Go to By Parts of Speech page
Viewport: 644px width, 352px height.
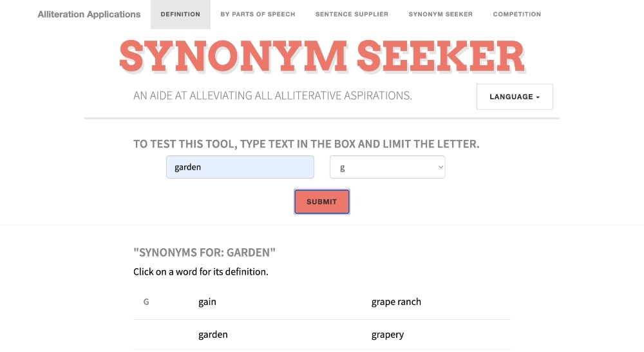(x=258, y=14)
